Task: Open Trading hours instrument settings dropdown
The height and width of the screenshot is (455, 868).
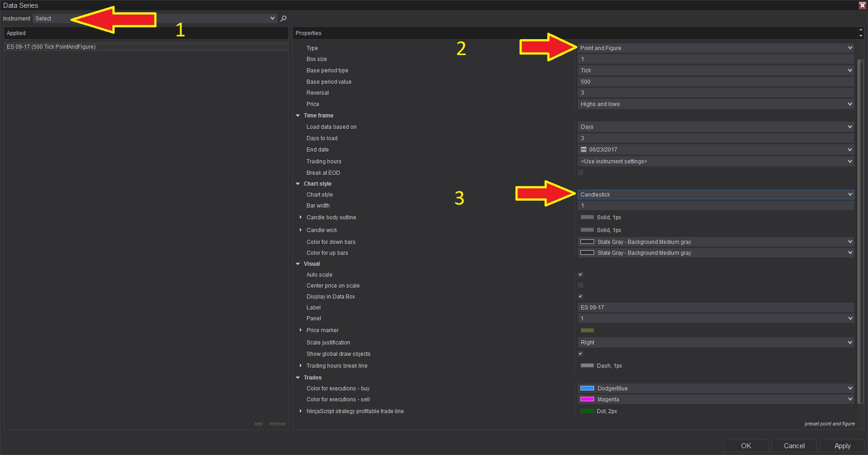Action: tap(716, 161)
